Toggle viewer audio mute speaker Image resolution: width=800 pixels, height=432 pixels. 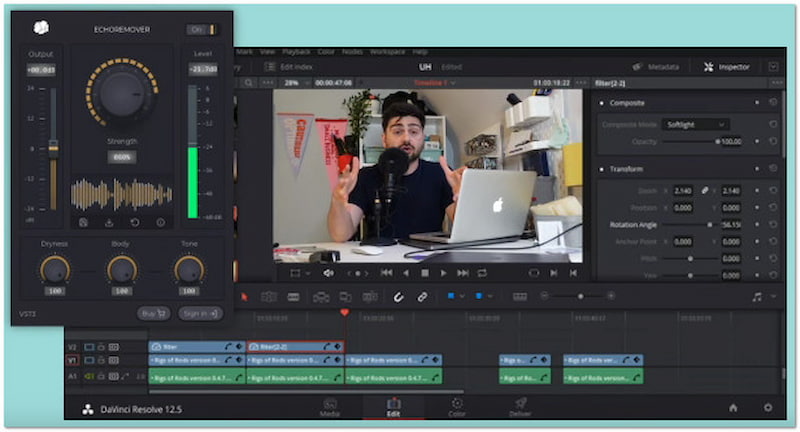tap(329, 273)
